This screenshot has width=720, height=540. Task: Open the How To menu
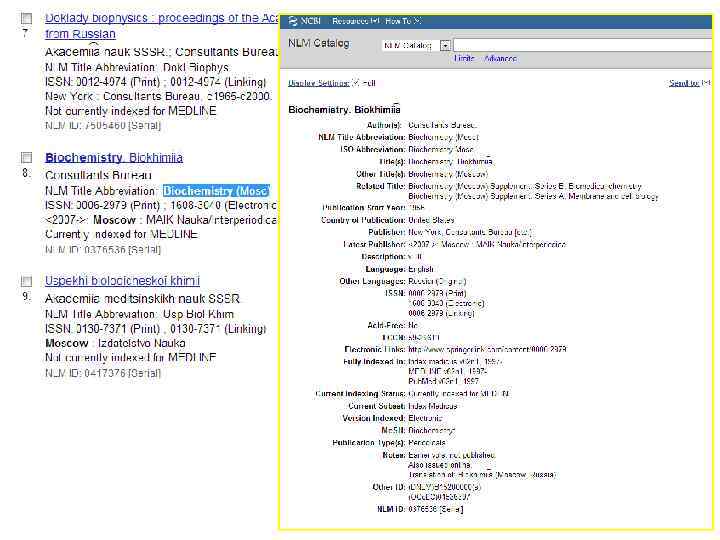coord(403,21)
